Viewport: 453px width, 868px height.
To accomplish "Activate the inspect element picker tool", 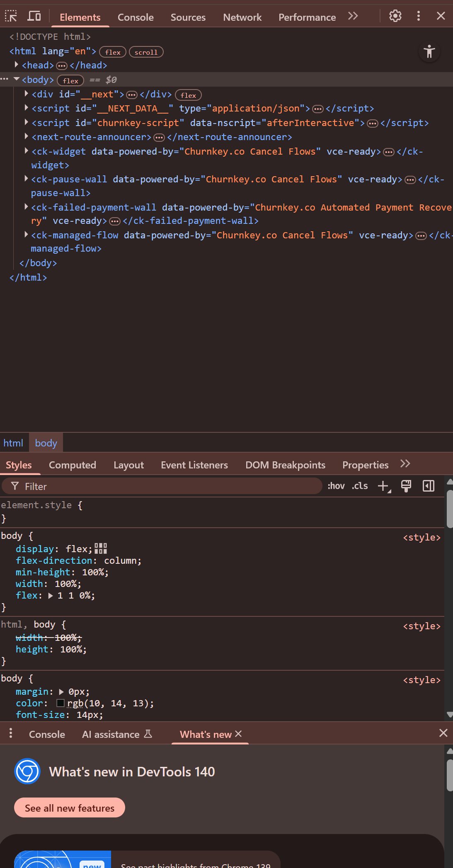I will pyautogui.click(x=11, y=16).
